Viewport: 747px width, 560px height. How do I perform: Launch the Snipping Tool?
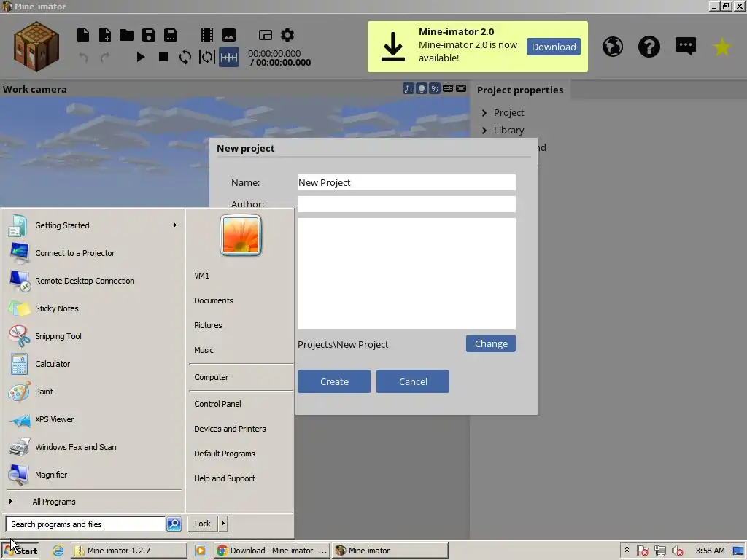tap(93, 336)
